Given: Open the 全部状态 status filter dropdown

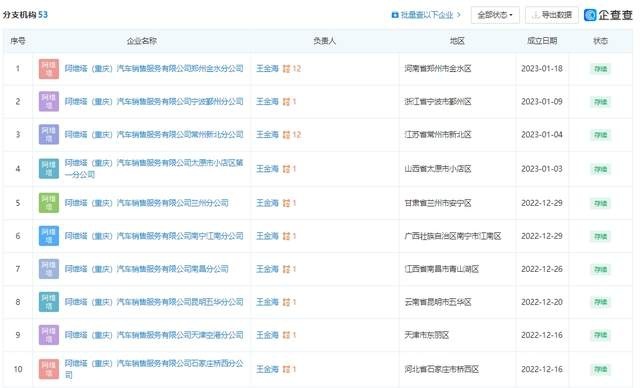Looking at the screenshot, I should pos(495,15).
